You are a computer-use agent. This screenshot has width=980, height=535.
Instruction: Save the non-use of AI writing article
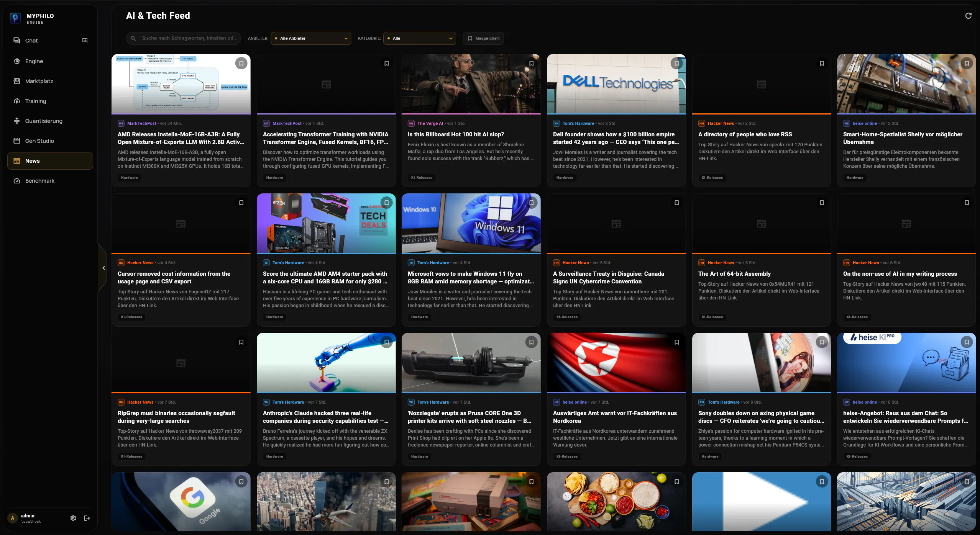tap(967, 203)
